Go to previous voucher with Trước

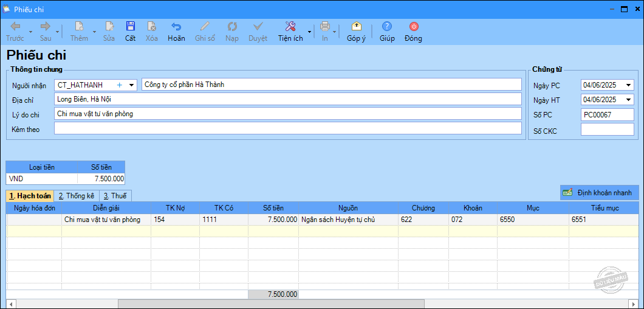(x=15, y=32)
